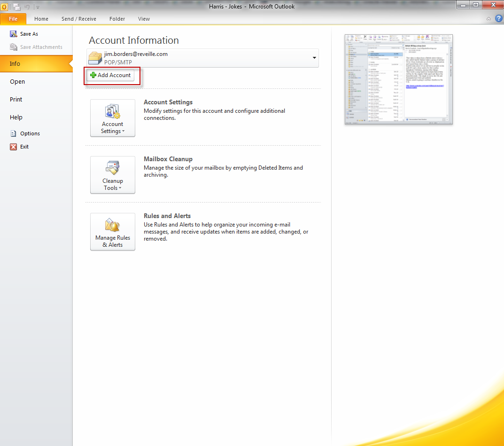Click the Undo quick access icon
504x446 pixels.
point(27,7)
